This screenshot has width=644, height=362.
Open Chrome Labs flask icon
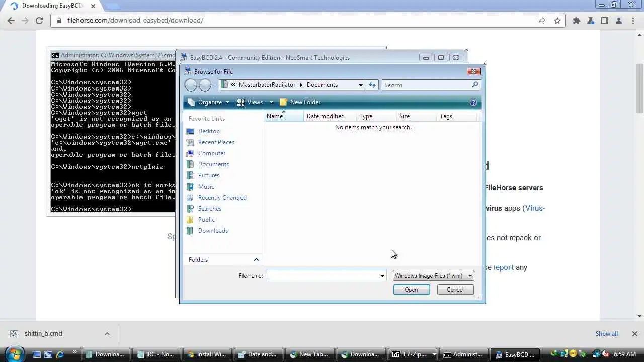coord(591,21)
